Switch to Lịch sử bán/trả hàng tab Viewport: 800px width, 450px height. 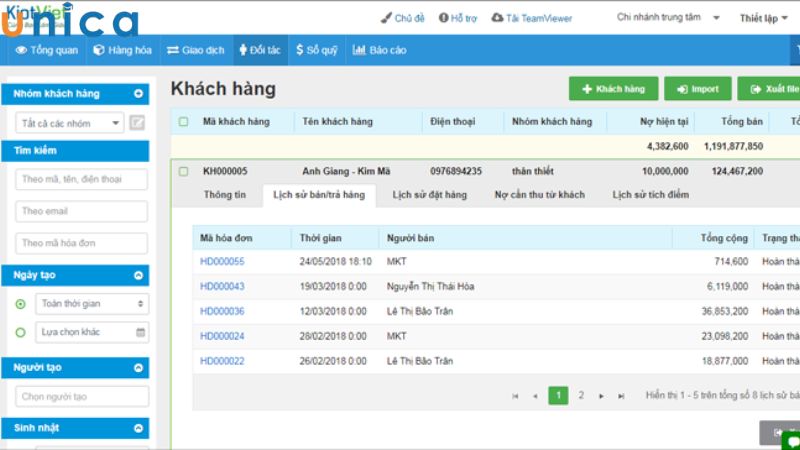[319, 195]
